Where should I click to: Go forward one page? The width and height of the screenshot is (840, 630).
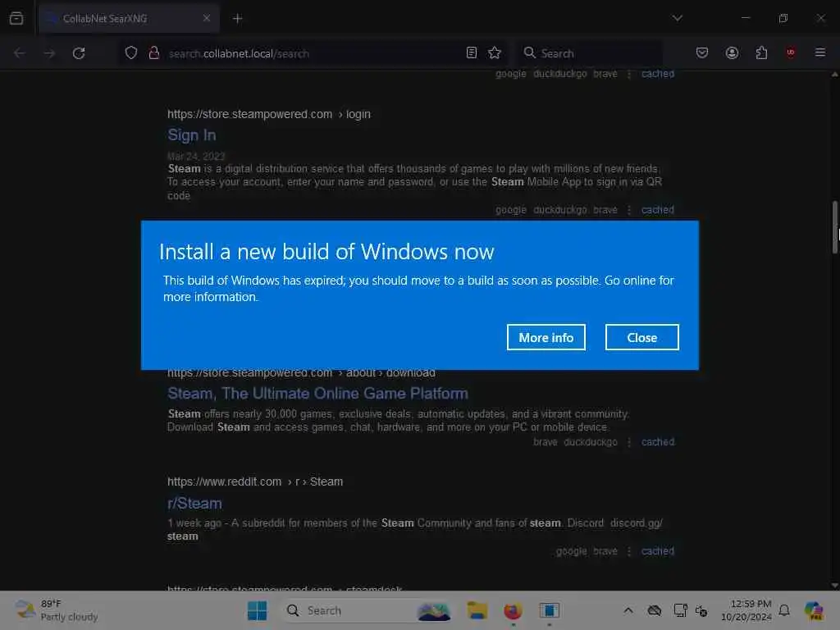[x=49, y=53]
